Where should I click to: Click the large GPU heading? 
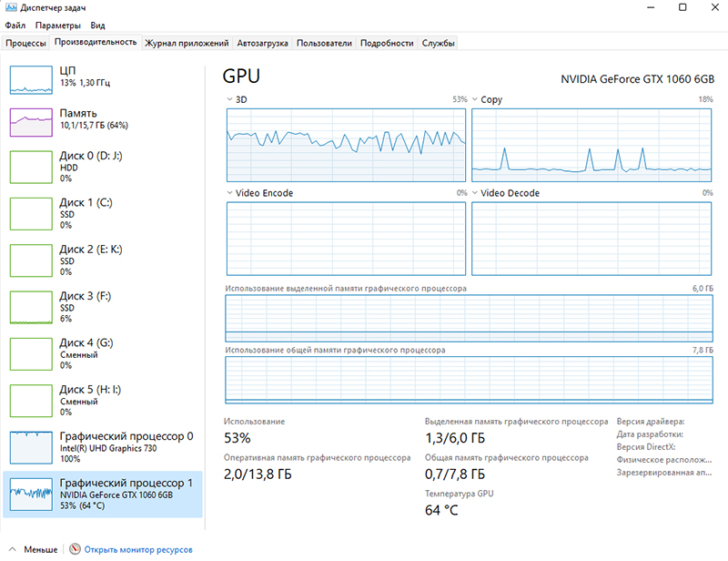(x=241, y=76)
